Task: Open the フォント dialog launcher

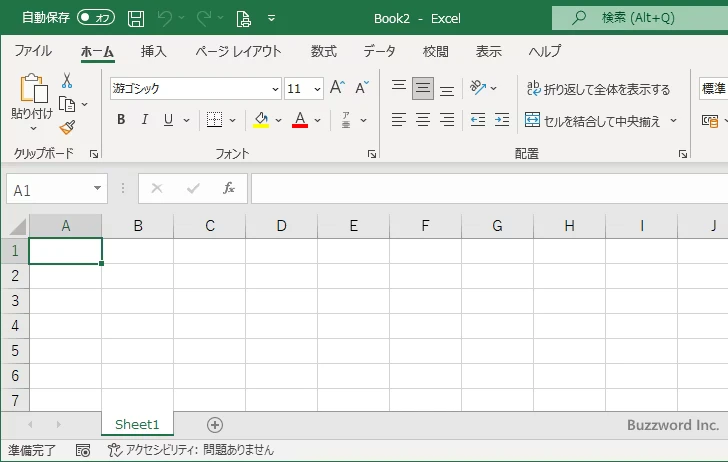Action: point(372,154)
